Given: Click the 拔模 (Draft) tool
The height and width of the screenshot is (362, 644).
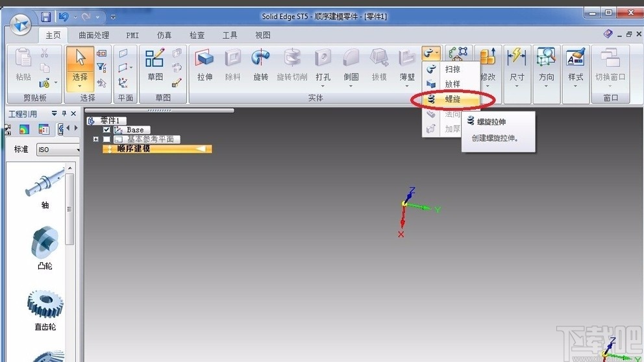Looking at the screenshot, I should coord(379,65).
